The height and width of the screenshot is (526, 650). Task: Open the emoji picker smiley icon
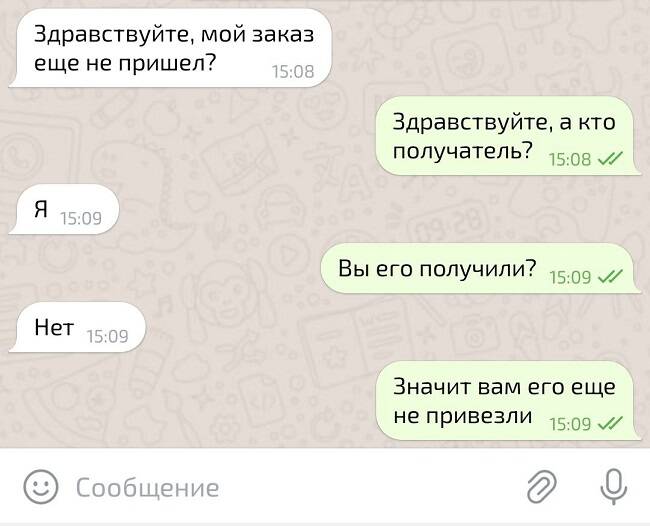click(x=40, y=487)
